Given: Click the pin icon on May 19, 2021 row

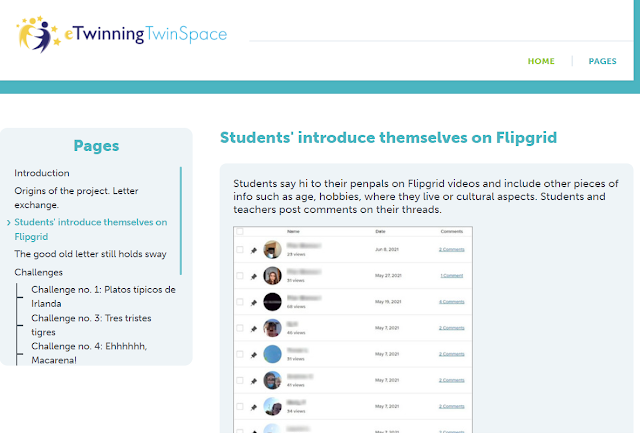Looking at the screenshot, I should [x=253, y=302].
